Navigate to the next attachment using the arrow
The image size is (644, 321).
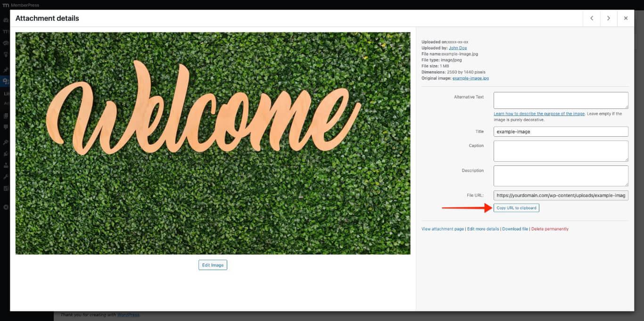click(608, 18)
